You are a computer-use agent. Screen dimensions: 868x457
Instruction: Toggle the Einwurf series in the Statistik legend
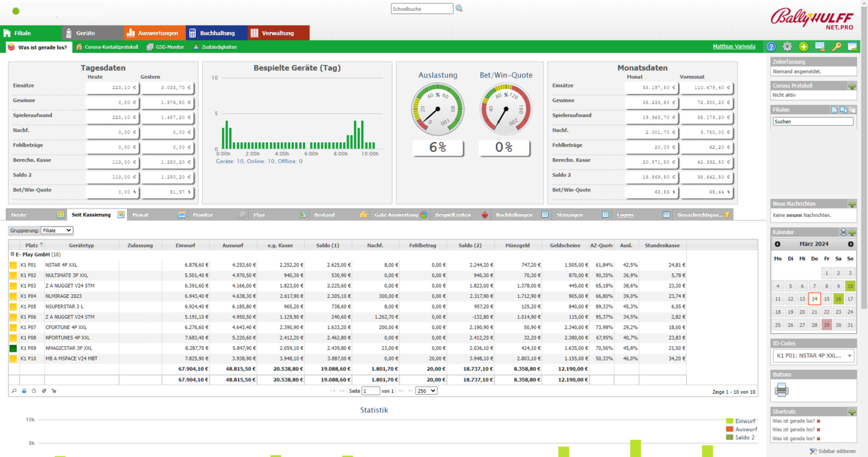tap(744, 421)
